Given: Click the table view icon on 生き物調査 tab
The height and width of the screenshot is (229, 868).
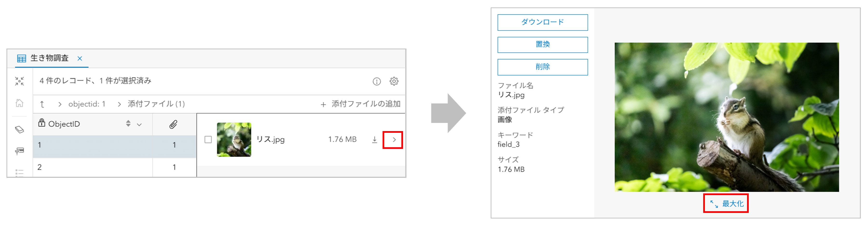Looking at the screenshot, I should coord(21,58).
